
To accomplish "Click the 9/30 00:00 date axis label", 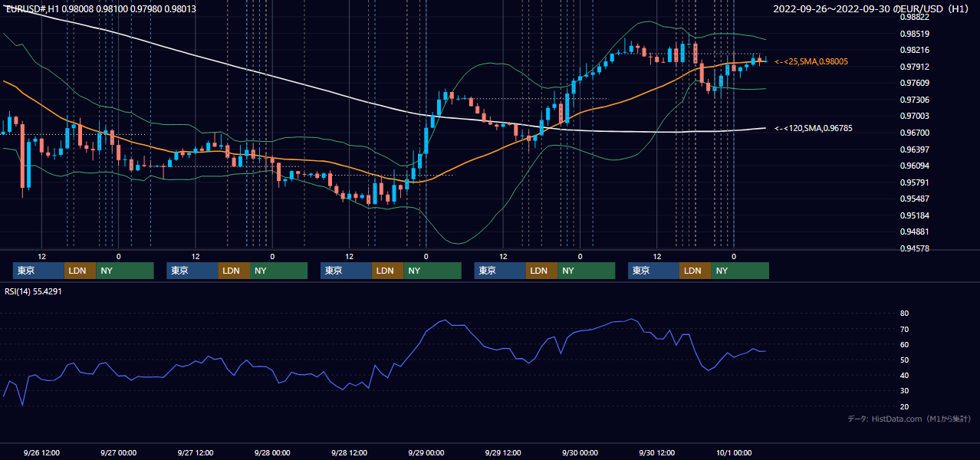I will (580, 452).
